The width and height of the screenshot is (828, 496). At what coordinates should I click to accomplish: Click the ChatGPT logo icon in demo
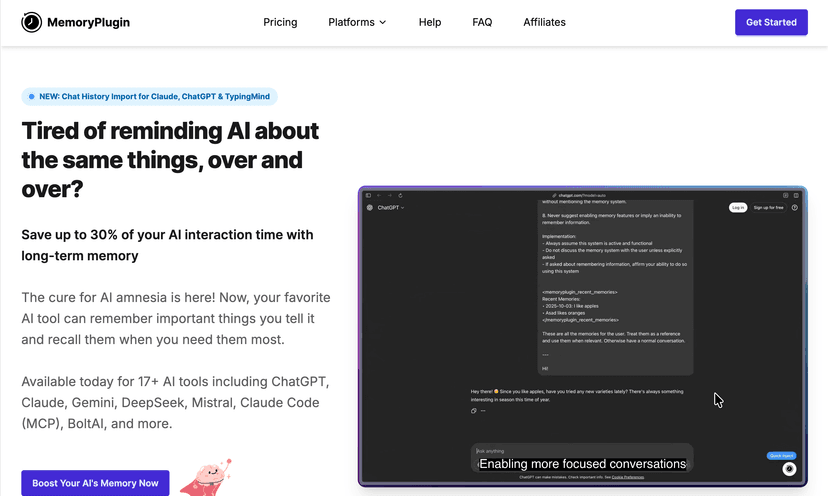point(370,208)
